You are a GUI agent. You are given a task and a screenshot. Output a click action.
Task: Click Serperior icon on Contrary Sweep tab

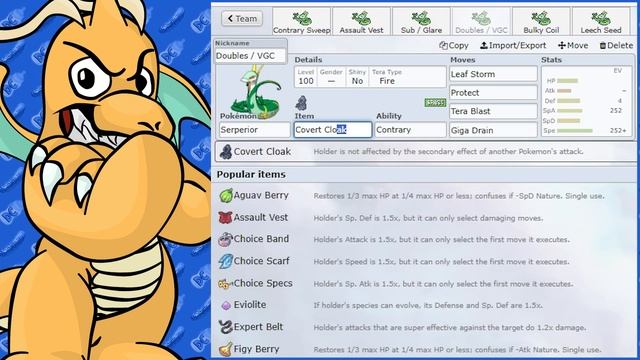click(302, 18)
